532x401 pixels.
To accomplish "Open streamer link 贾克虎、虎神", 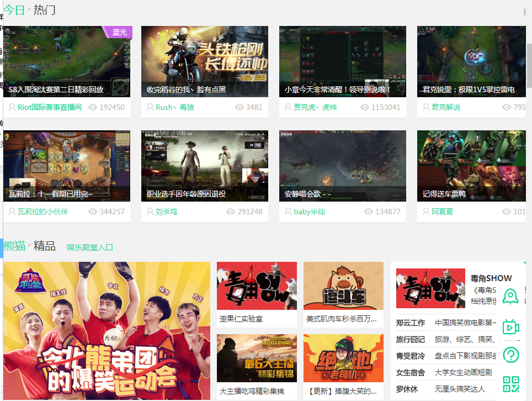I will 315,107.
